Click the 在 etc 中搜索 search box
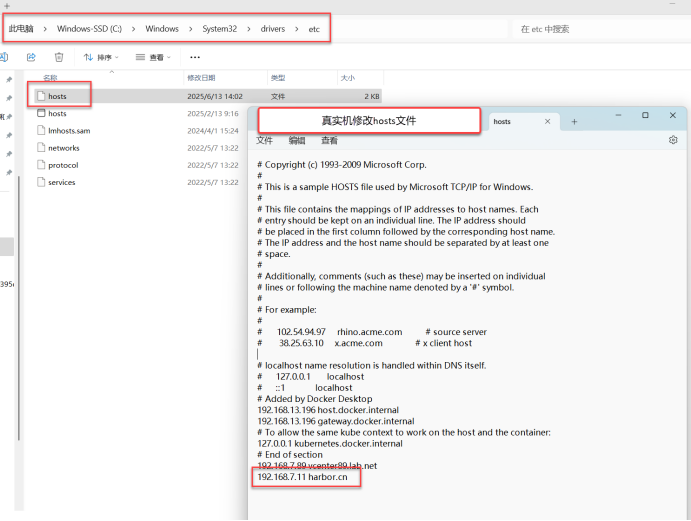Image resolution: width=691 pixels, height=521 pixels. [595, 30]
